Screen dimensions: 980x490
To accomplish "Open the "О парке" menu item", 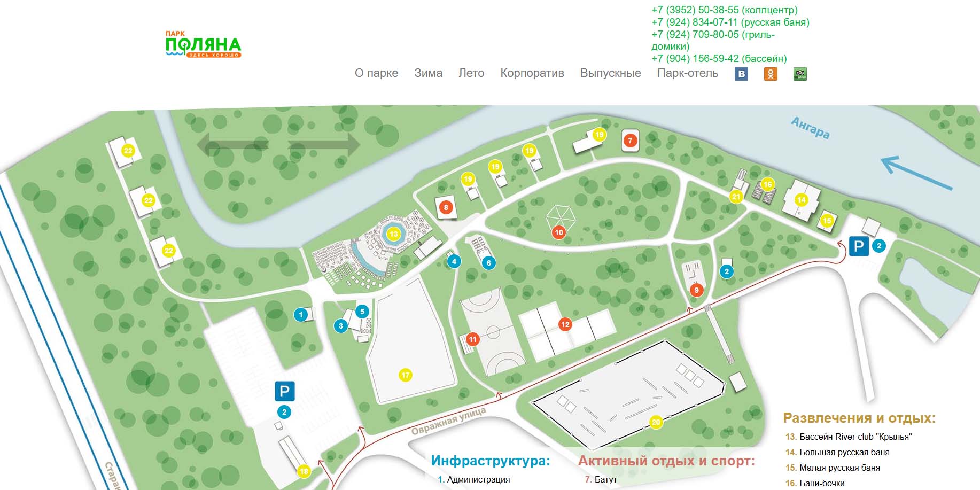I will pos(376,73).
